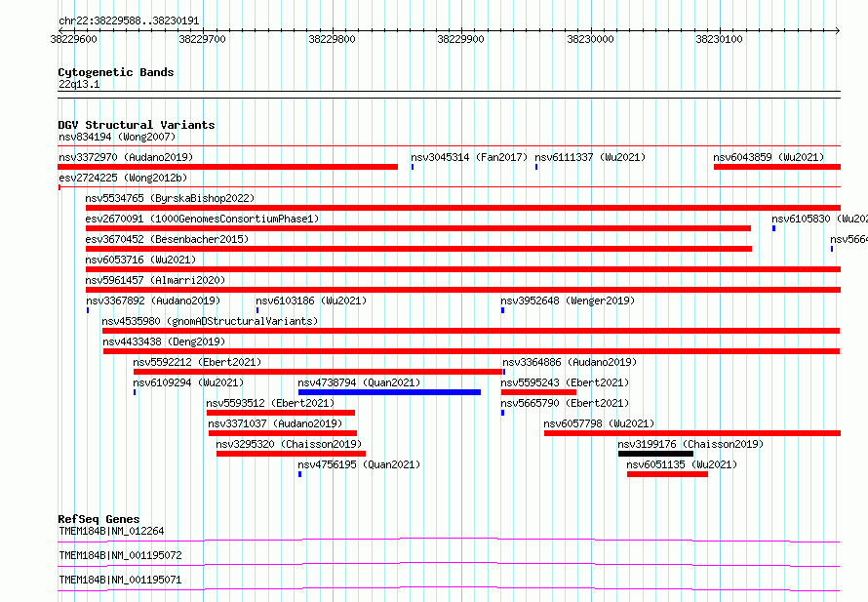Open nsv4756195 (Quan2021) label
This screenshot has height=602, width=868.
point(359,464)
